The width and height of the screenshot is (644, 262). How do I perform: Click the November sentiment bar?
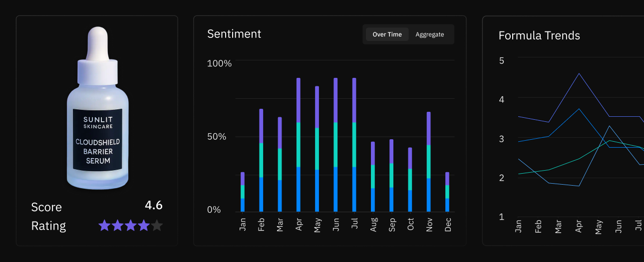(429, 162)
